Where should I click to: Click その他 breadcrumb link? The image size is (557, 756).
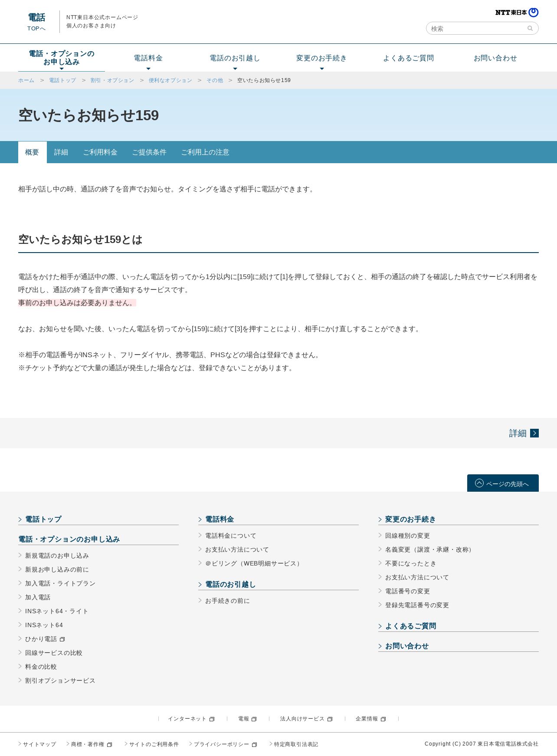tap(215, 80)
